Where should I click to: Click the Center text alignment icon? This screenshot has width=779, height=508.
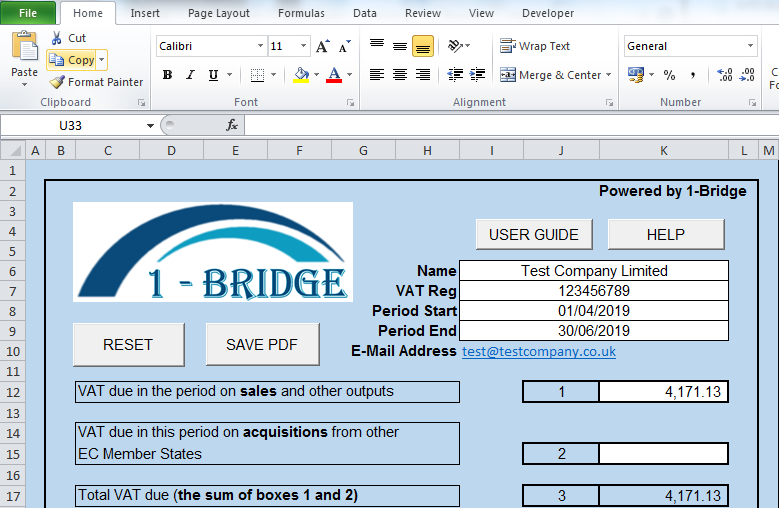(x=400, y=75)
